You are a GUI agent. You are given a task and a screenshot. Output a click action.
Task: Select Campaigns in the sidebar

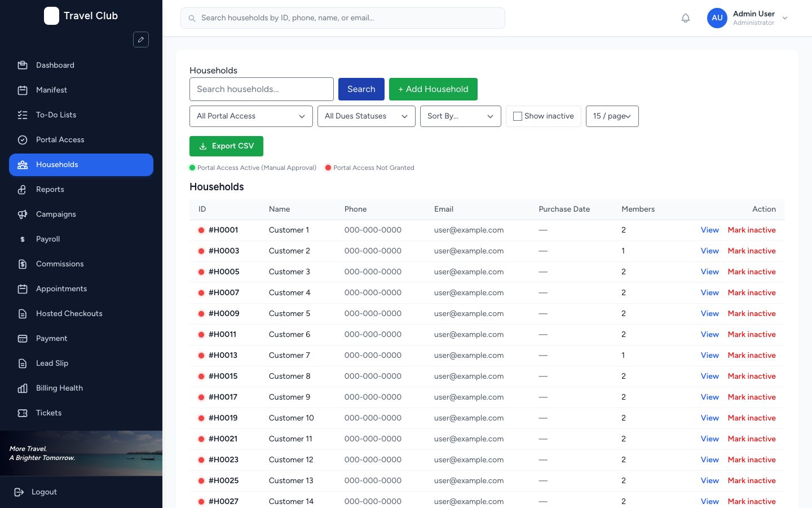point(81,214)
